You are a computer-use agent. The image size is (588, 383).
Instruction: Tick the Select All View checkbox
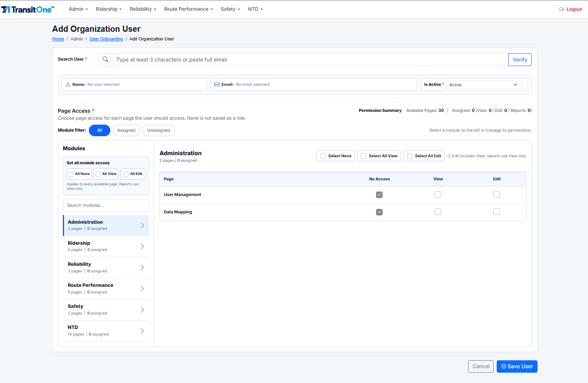(x=364, y=156)
